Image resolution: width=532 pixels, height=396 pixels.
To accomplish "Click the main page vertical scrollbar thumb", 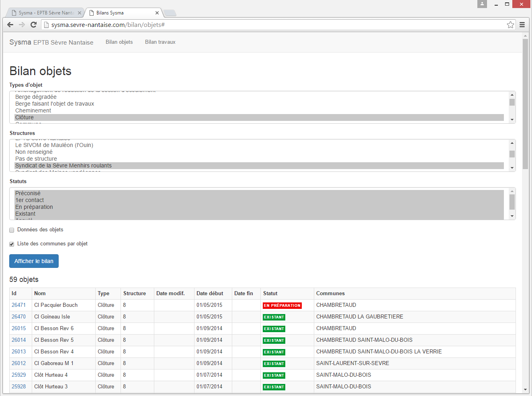I will pyautogui.click(x=525, y=104).
